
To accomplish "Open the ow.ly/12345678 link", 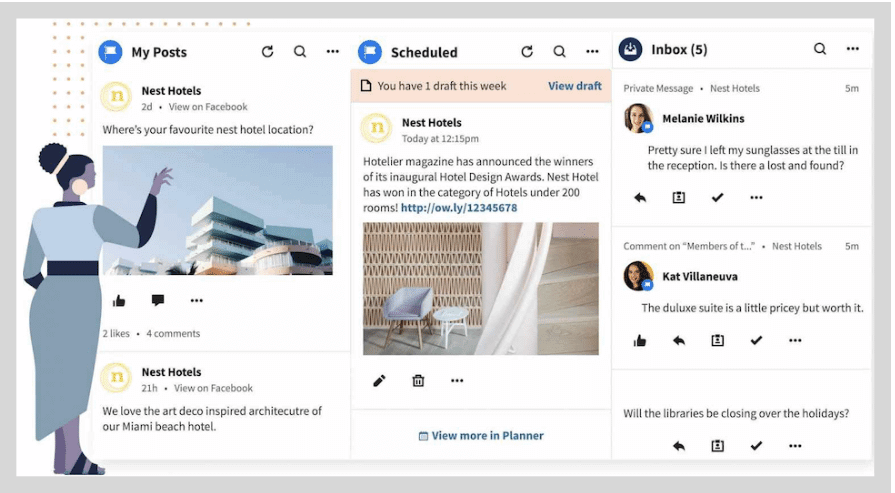I will pos(459,208).
